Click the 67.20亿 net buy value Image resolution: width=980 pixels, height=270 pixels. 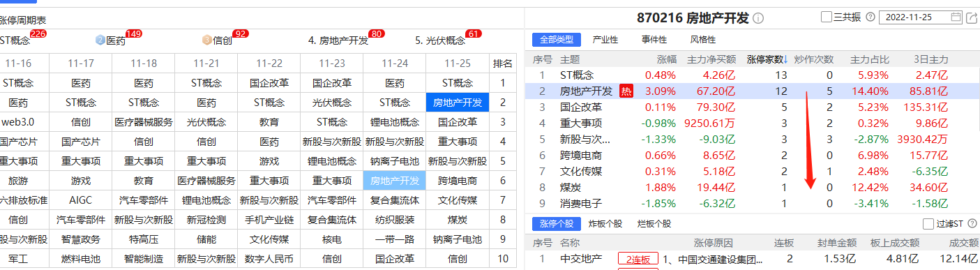pos(716,91)
